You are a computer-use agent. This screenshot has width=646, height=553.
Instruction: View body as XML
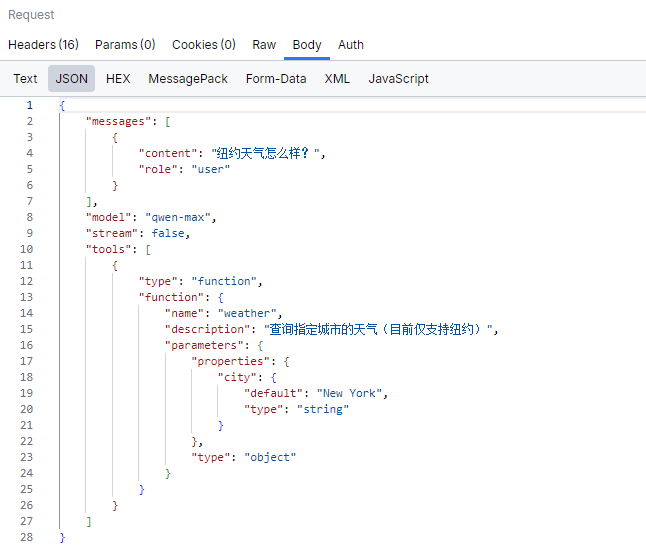[x=337, y=78]
